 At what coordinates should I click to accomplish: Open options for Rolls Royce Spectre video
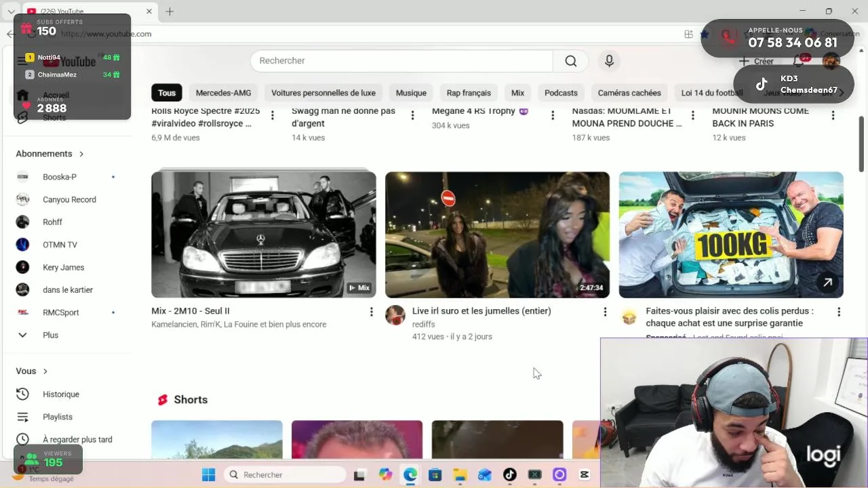pyautogui.click(x=273, y=115)
